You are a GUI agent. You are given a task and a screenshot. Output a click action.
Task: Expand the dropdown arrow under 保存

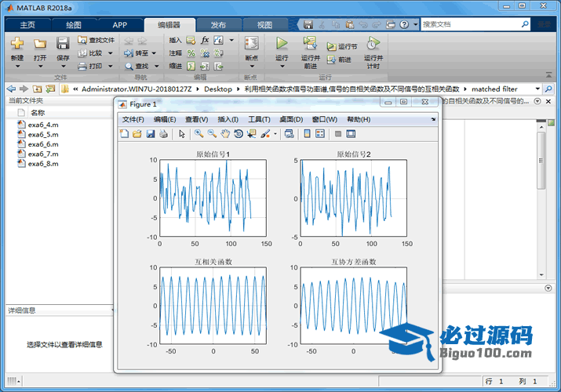(x=63, y=67)
